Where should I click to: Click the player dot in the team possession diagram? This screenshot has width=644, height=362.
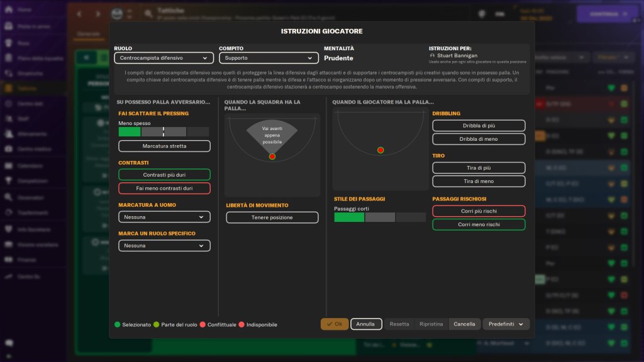click(x=272, y=156)
